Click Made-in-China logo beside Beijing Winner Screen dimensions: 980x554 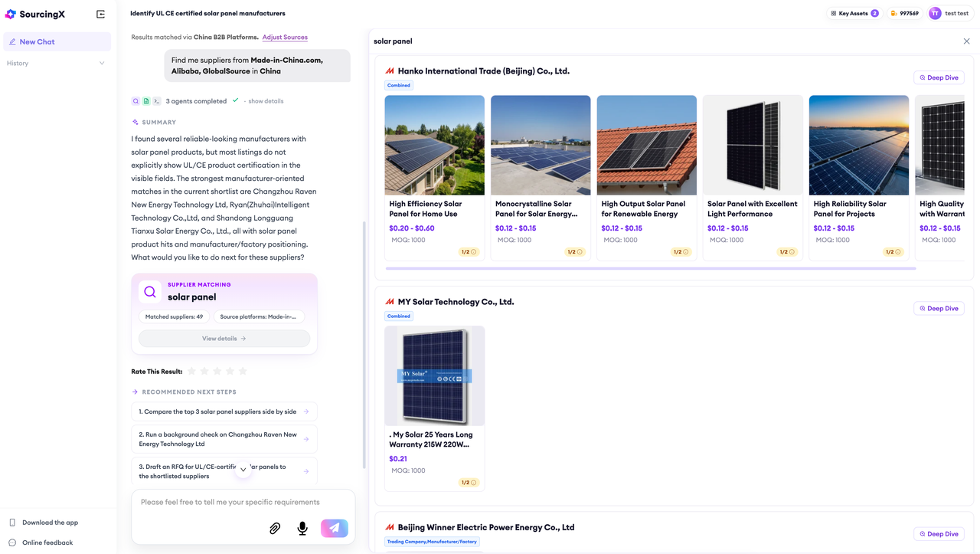click(390, 527)
